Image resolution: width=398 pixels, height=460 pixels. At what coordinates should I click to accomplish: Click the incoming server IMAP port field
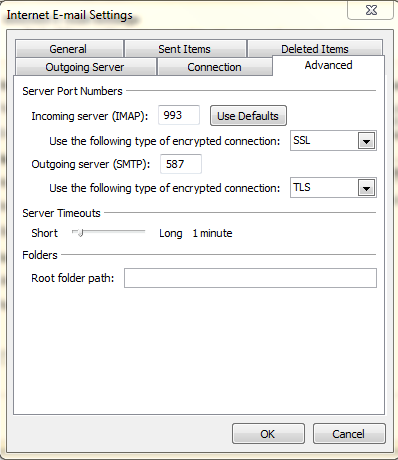[x=179, y=115]
